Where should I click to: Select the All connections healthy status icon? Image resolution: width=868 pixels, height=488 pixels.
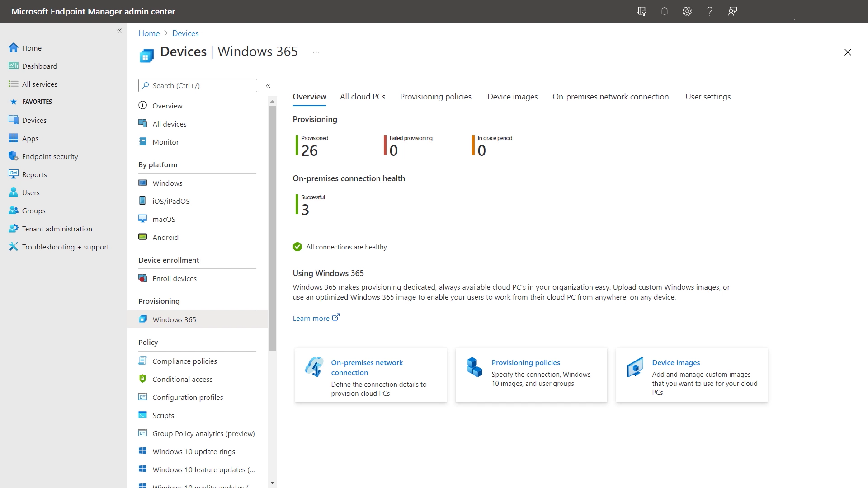pyautogui.click(x=297, y=246)
